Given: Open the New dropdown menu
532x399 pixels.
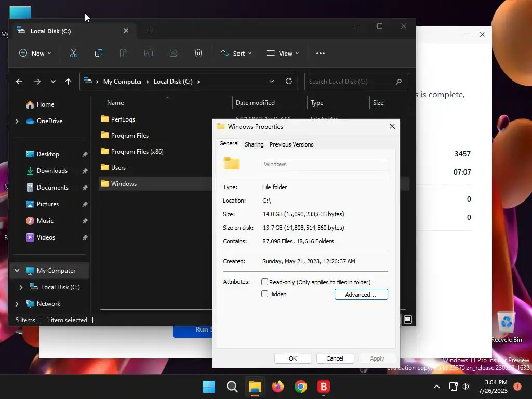Looking at the screenshot, I should [35, 54].
